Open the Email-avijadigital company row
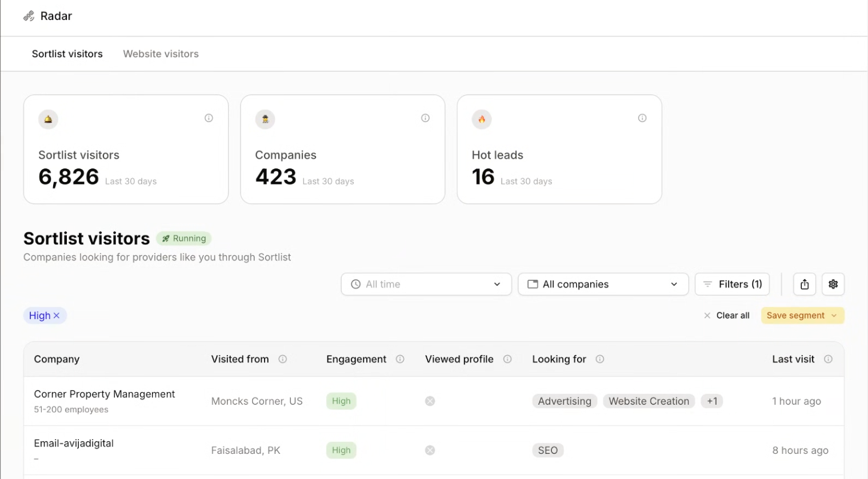The width and height of the screenshot is (868, 479). point(434,450)
